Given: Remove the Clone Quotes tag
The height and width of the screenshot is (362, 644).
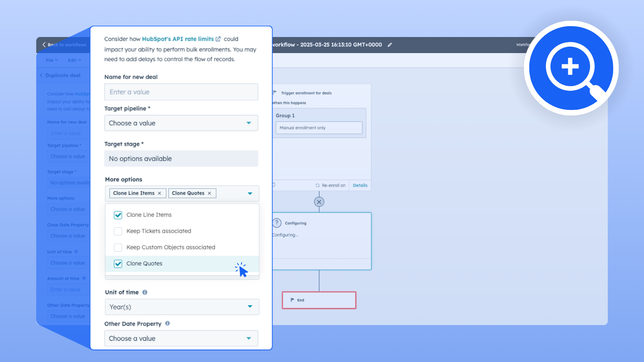Looking at the screenshot, I should tap(209, 193).
